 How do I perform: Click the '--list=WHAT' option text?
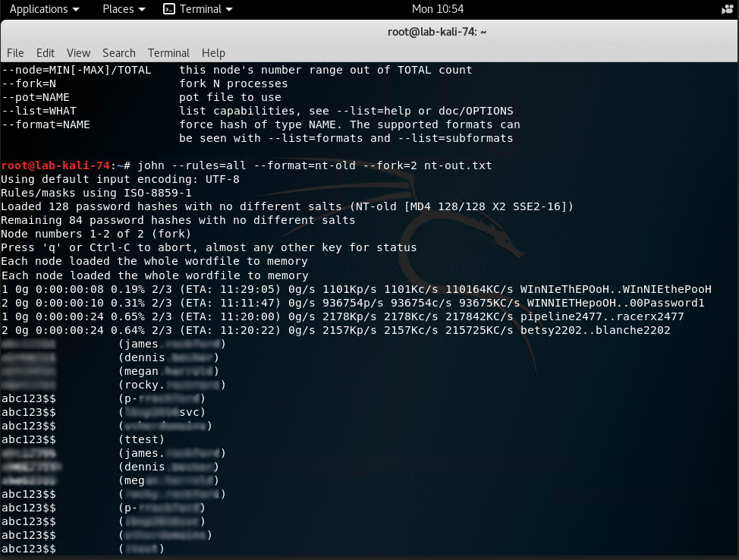pos(39,111)
